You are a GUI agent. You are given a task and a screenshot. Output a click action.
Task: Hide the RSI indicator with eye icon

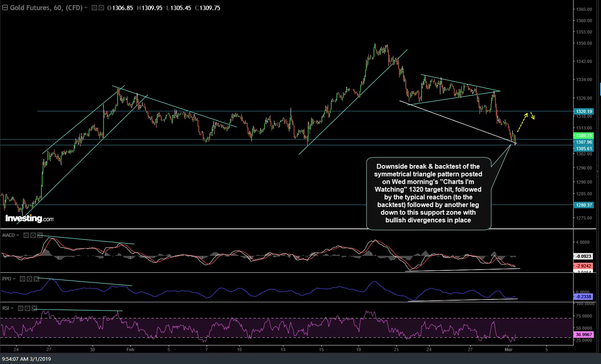tap(21, 308)
